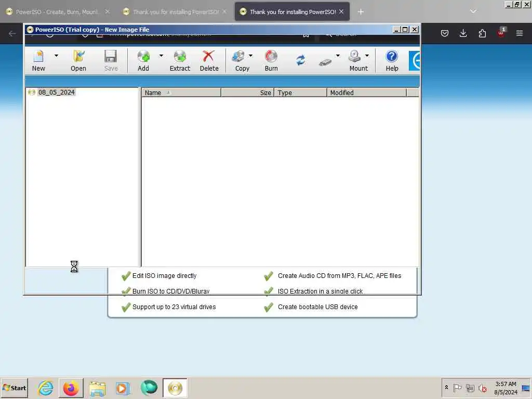The height and width of the screenshot is (399, 532).
Task: Click the blue circular icon right of Help
Action: [x=415, y=61]
